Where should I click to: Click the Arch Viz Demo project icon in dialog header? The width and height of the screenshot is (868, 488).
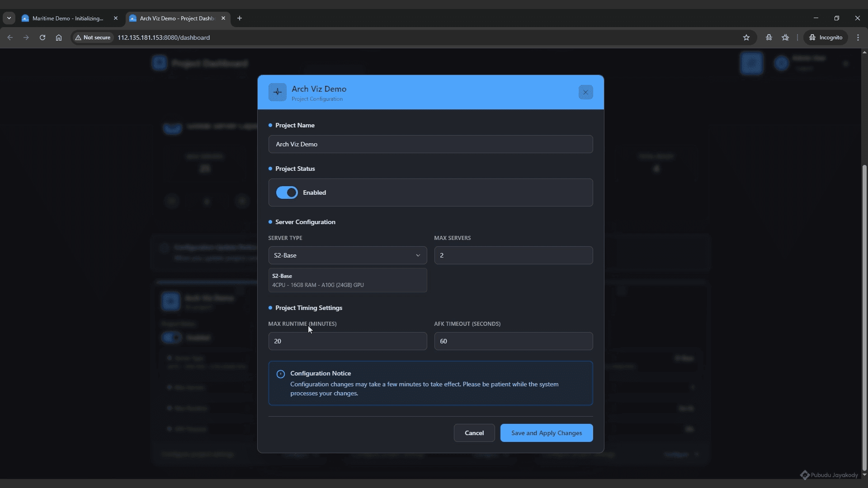tap(277, 92)
